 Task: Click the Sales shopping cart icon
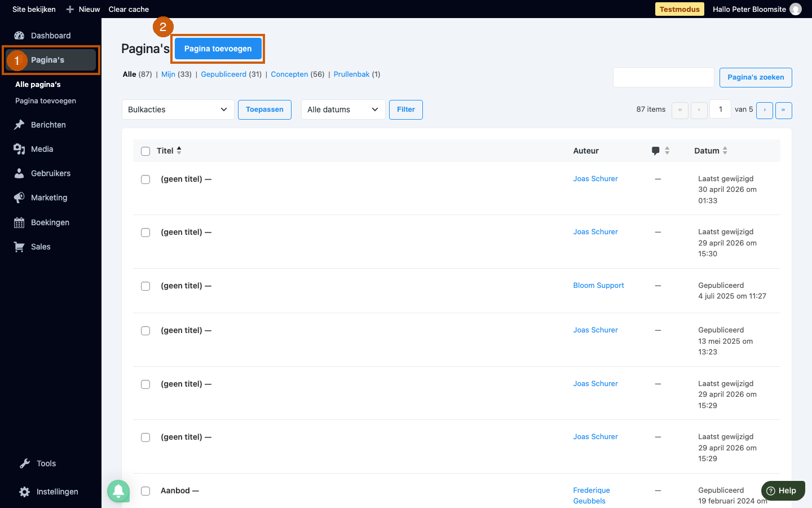pyautogui.click(x=19, y=247)
